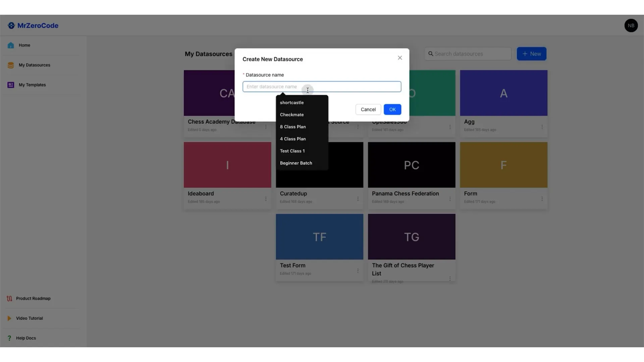Select the Beginner Batch suggestion
The height and width of the screenshot is (362, 644).
pos(302,163)
